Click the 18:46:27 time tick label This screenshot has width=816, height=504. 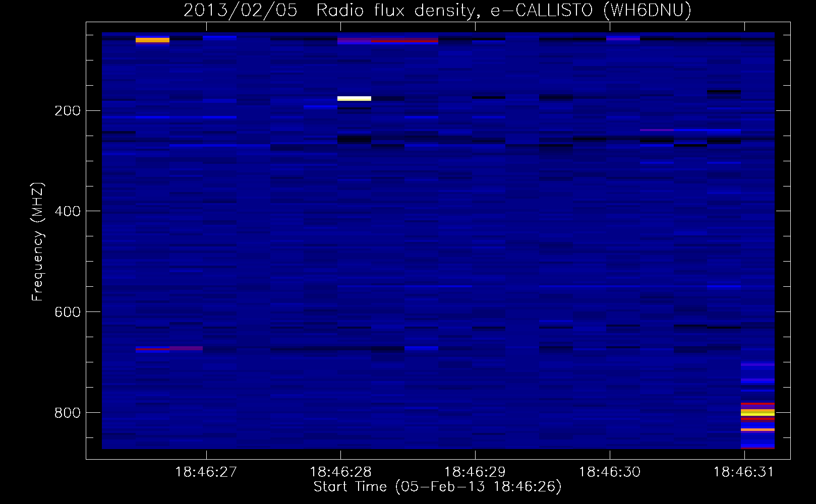pos(206,472)
